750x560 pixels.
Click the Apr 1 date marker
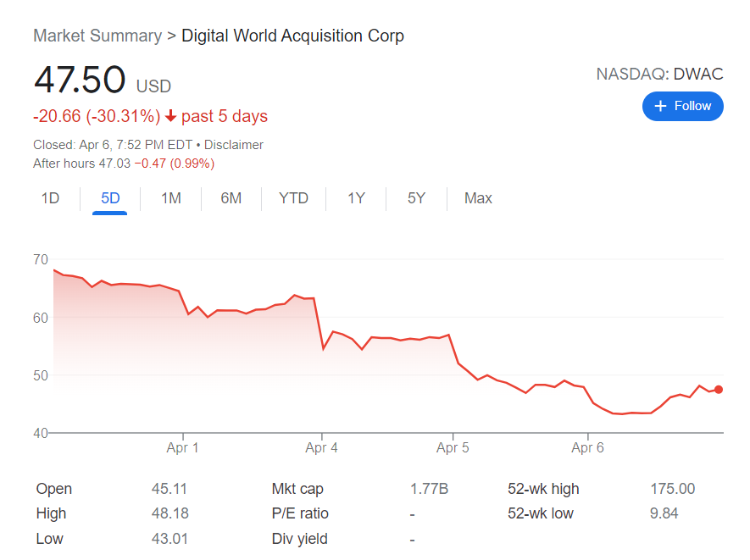(182, 447)
